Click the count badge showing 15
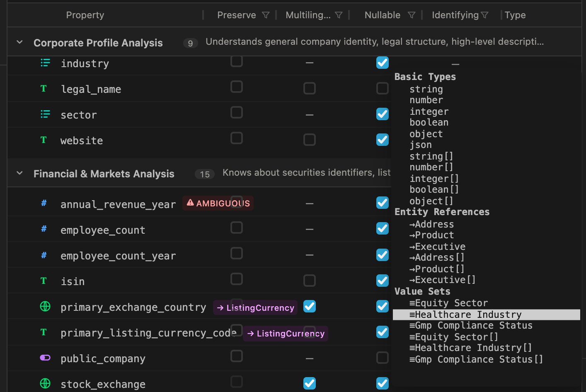Image resolution: width=586 pixels, height=392 pixels. tap(205, 174)
